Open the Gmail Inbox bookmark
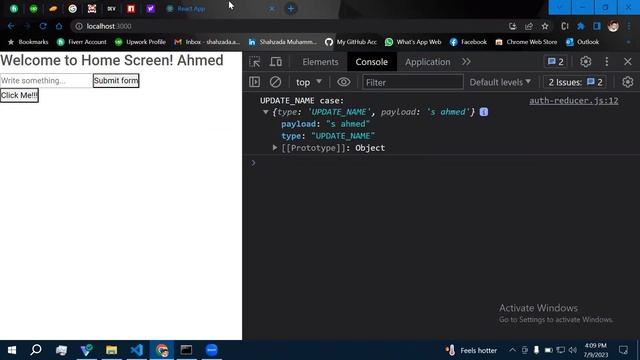Viewport: 640px width, 360px height. 207,42
